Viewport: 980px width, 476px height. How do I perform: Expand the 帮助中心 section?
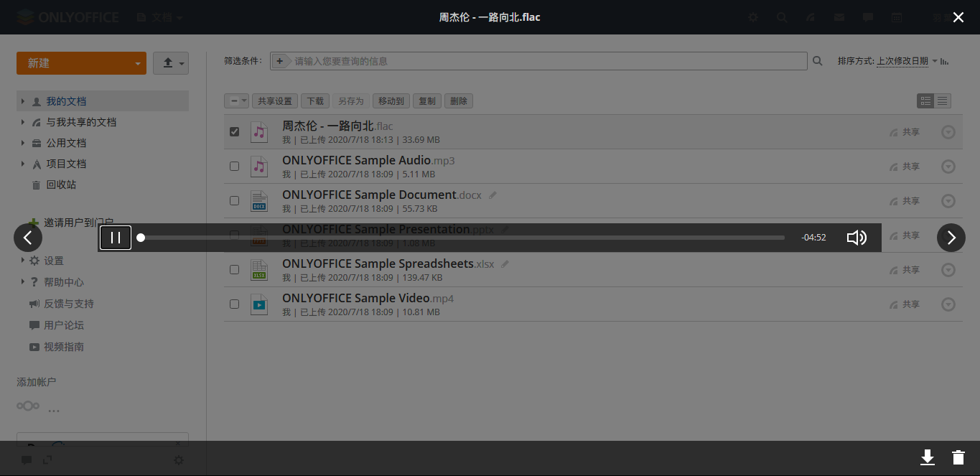point(23,282)
